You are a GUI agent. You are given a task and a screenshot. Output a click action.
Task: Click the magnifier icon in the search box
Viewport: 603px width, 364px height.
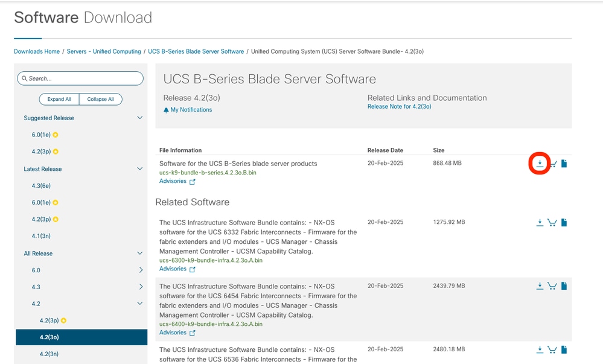pos(25,78)
